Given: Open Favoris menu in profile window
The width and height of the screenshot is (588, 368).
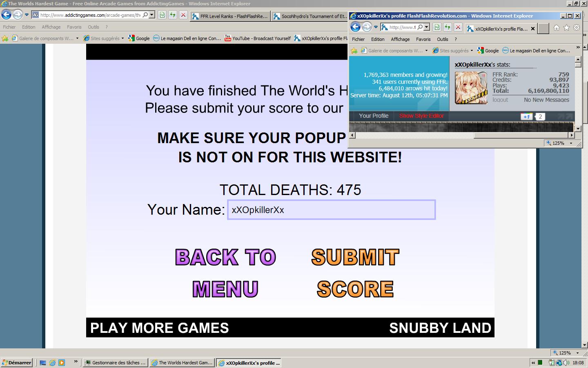Looking at the screenshot, I should (423, 39).
